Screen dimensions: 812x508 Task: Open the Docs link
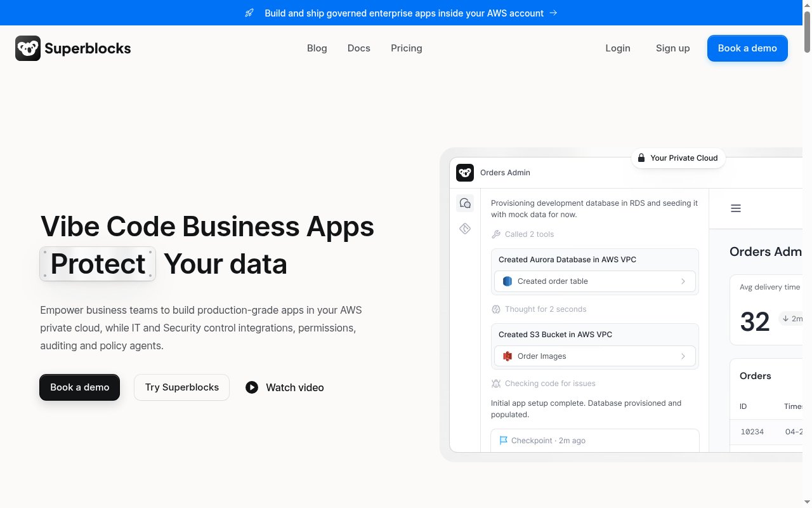pos(359,48)
